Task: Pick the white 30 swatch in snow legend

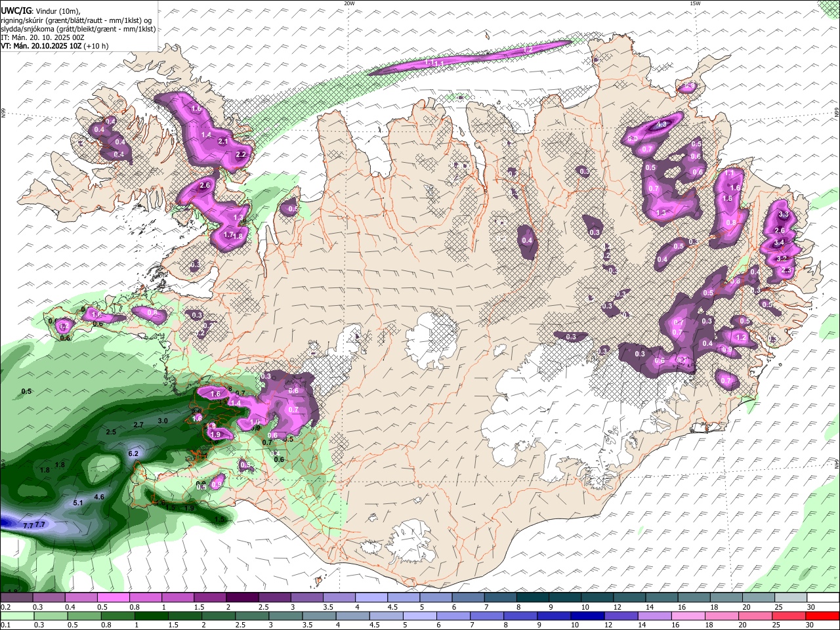Action: pos(822,598)
